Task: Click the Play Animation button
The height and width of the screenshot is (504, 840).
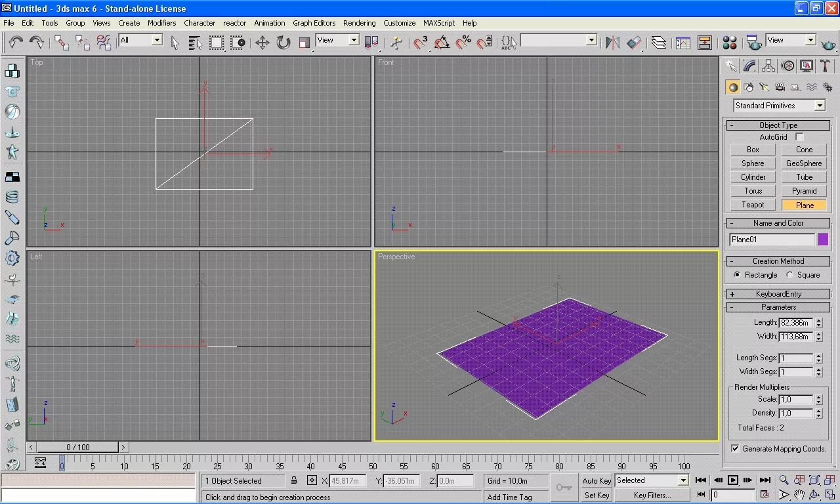Action: point(733,480)
